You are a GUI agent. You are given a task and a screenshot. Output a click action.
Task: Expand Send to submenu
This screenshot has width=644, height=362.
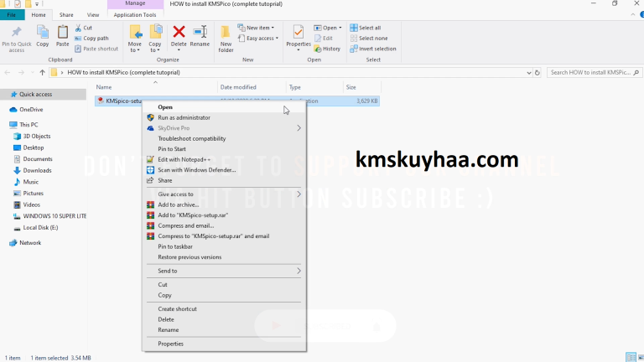tap(299, 271)
